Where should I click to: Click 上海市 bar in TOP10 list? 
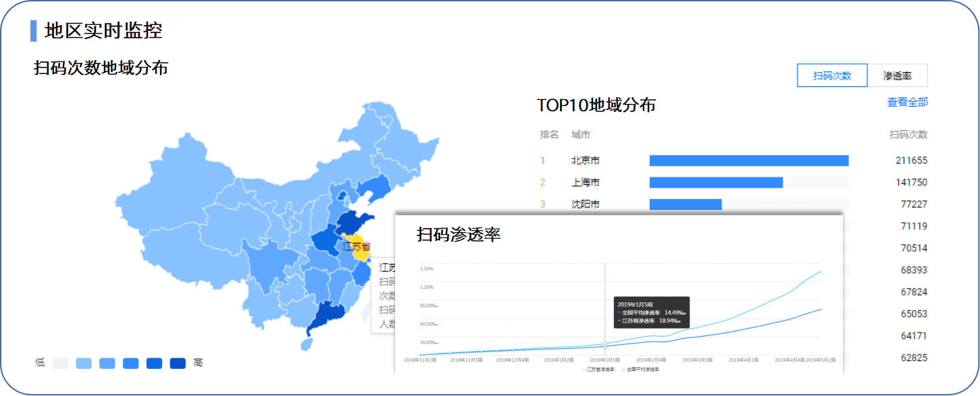pyautogui.click(x=716, y=183)
